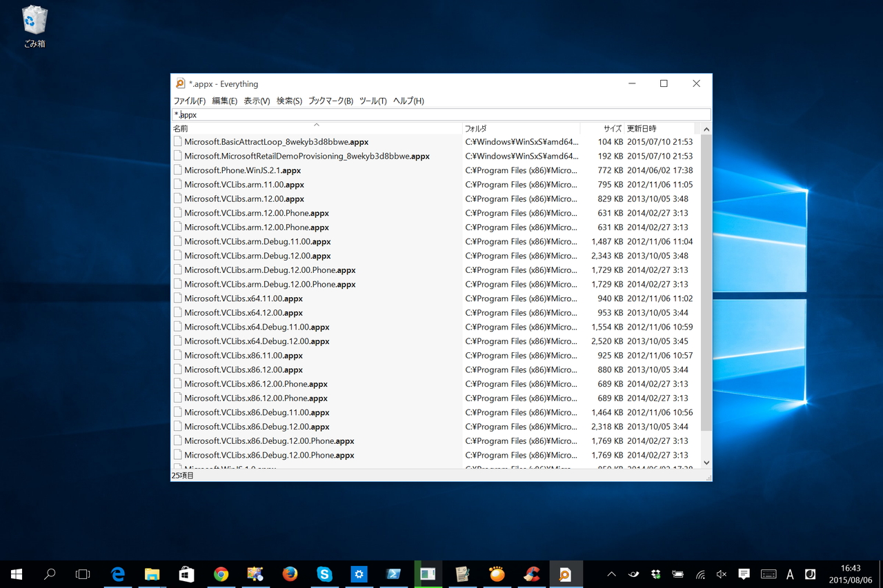Sort results by the サイズ column header
Image resolution: width=883 pixels, height=588 pixels.
pos(603,129)
